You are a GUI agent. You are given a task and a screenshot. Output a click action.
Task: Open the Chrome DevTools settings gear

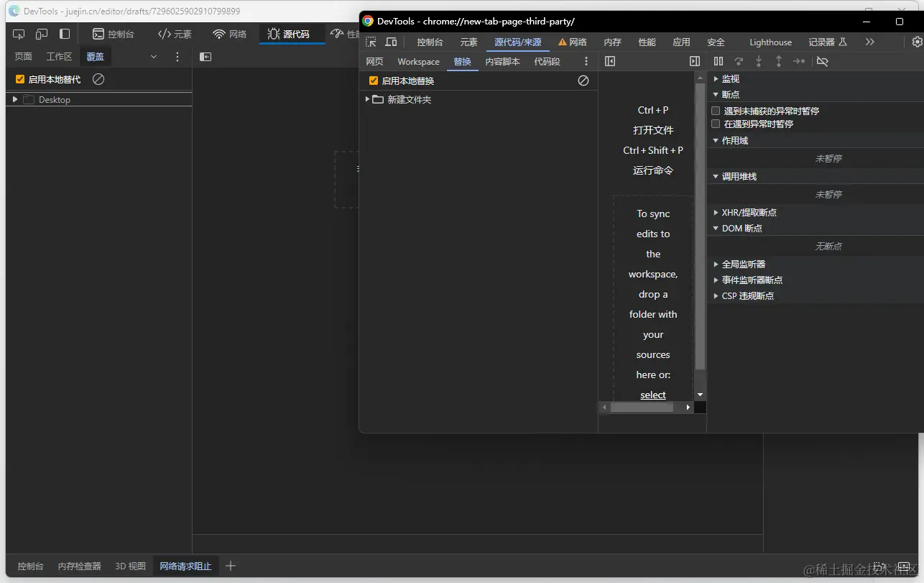point(918,42)
